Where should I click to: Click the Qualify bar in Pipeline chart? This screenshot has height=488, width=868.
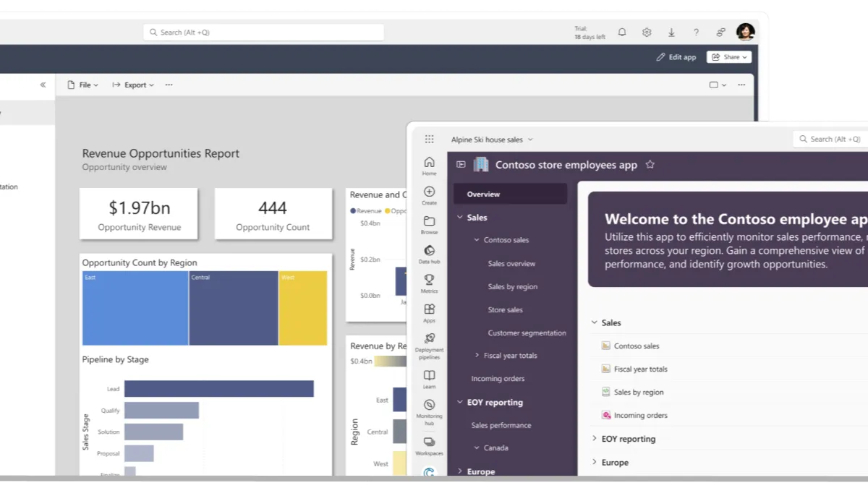161,411
